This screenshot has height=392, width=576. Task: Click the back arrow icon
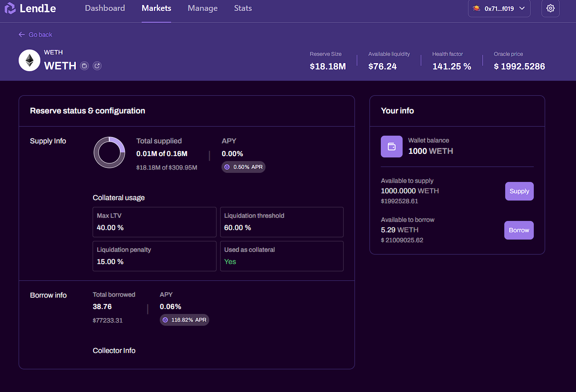click(x=22, y=34)
